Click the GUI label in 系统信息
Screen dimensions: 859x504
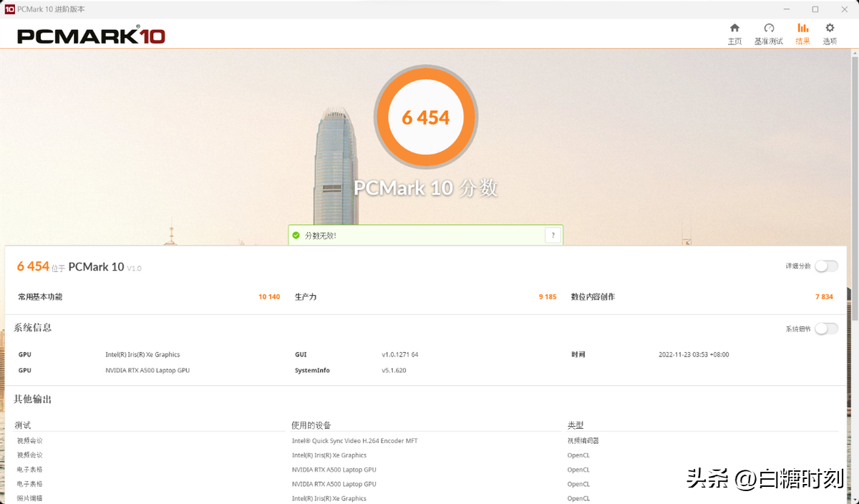[x=301, y=354]
